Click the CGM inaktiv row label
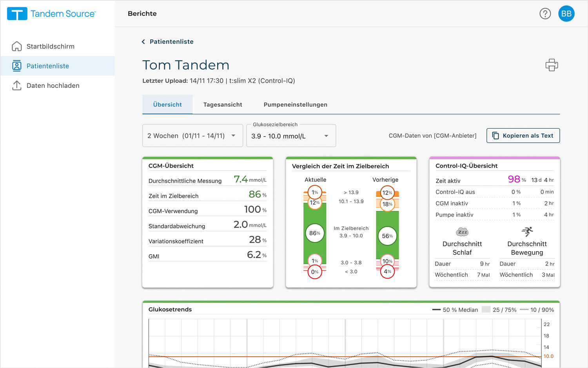 coord(452,203)
